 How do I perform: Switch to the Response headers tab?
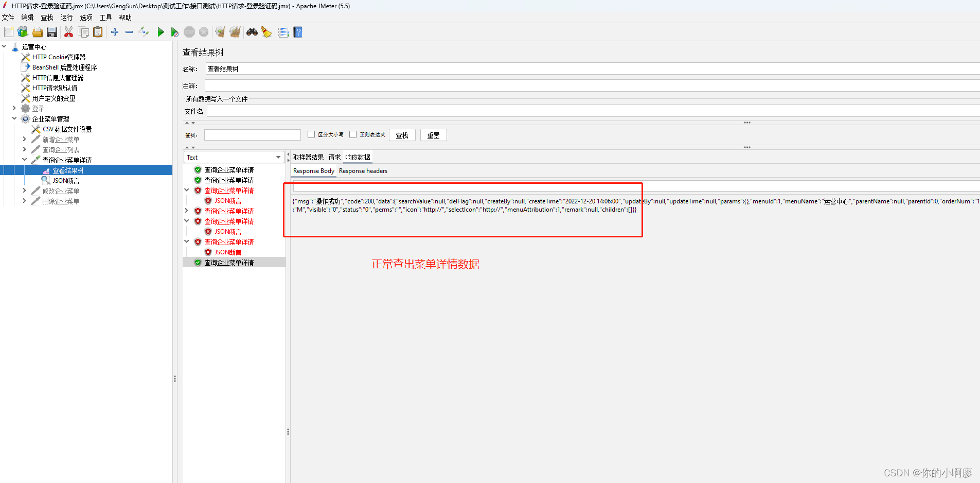[x=363, y=171]
